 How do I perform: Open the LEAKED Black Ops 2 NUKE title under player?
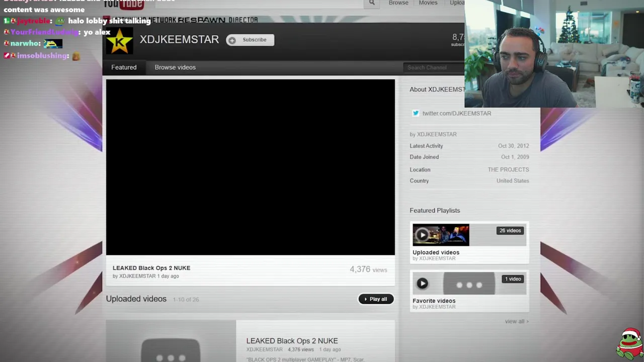151,268
